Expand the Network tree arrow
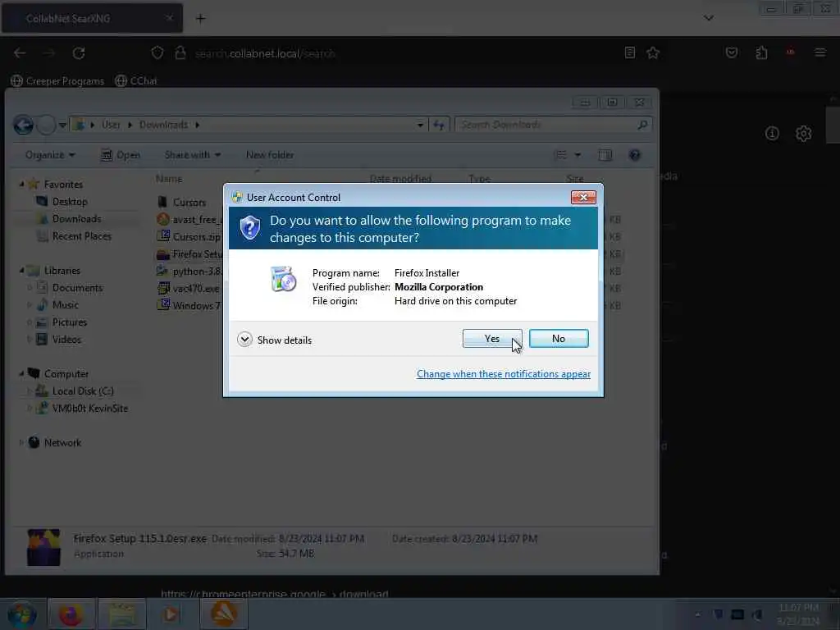The image size is (840, 630). pos(21,442)
